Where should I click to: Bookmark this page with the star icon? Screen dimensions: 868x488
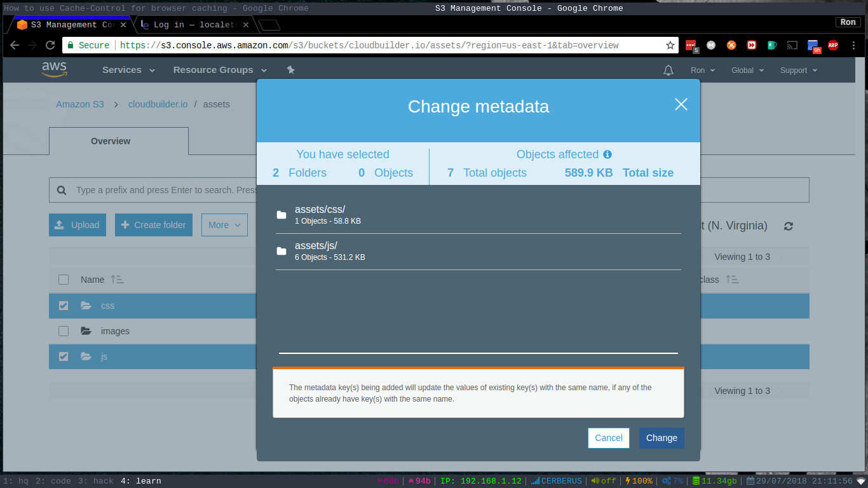pos(670,45)
